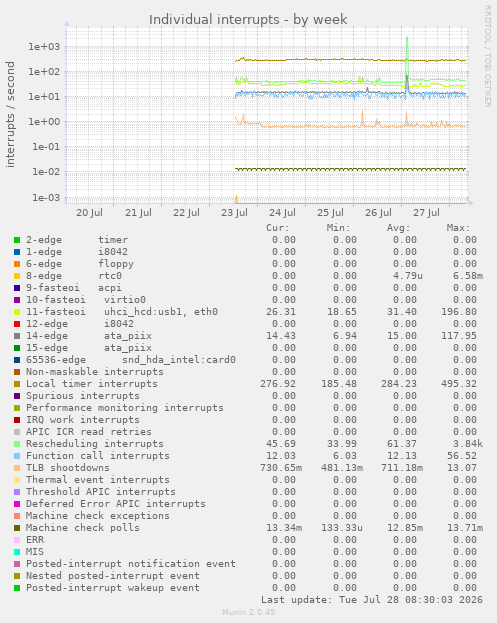Image resolution: width=497 pixels, height=623 pixels.
Task: Click the Local timer interrupts color swatch
Action: [17, 384]
